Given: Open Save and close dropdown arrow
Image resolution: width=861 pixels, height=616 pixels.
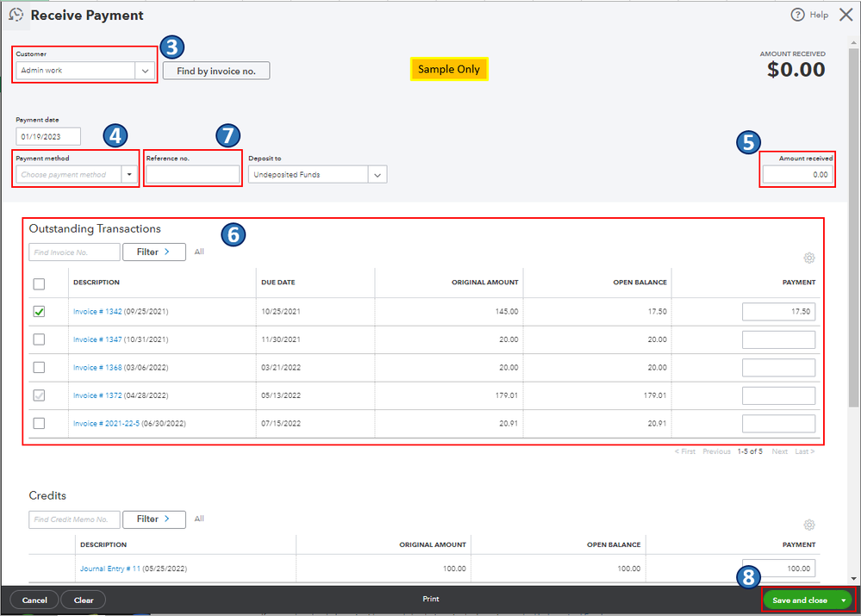Looking at the screenshot, I should click(844, 600).
